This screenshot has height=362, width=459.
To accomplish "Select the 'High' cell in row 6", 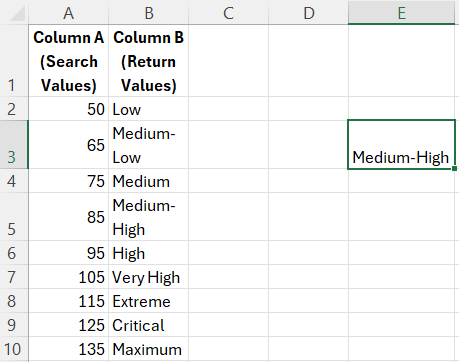I will pos(149,253).
